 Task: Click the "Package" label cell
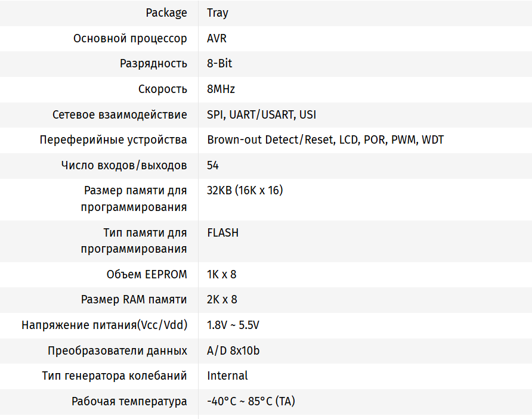(x=166, y=13)
